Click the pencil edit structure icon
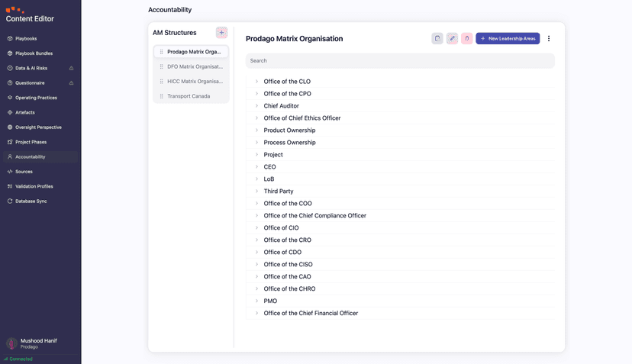The image size is (632, 364). click(452, 38)
